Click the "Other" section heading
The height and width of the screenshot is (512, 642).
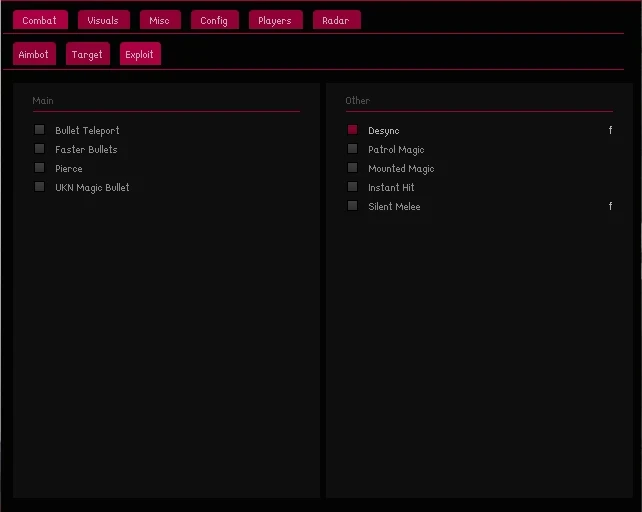(x=357, y=100)
